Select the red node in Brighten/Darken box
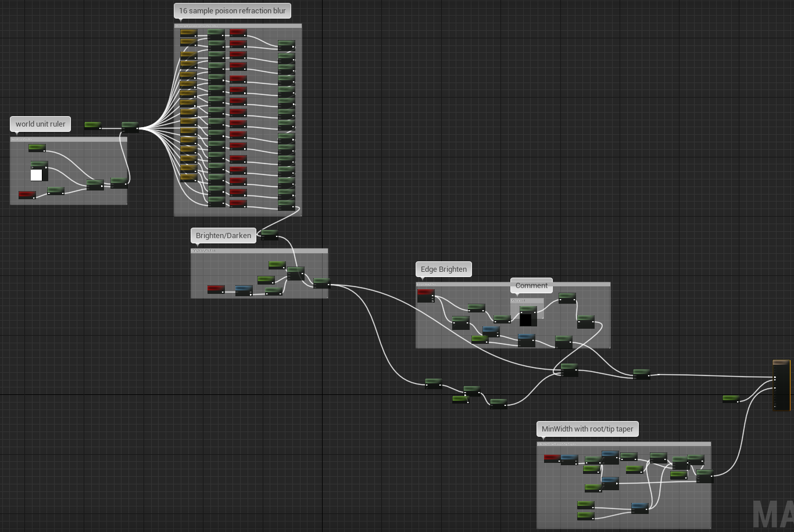The image size is (794, 532). tap(216, 289)
